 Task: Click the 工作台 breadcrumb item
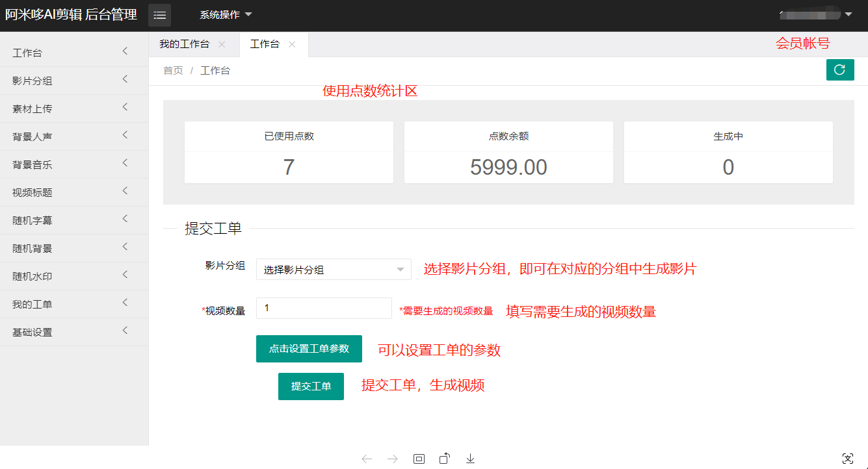coord(215,70)
